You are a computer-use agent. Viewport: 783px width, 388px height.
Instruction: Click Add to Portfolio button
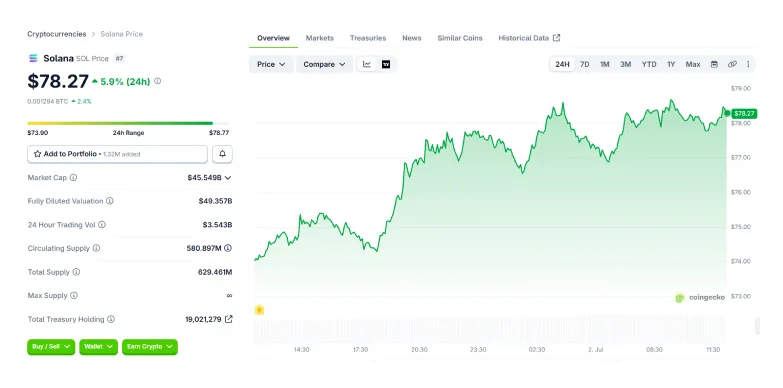pos(117,154)
